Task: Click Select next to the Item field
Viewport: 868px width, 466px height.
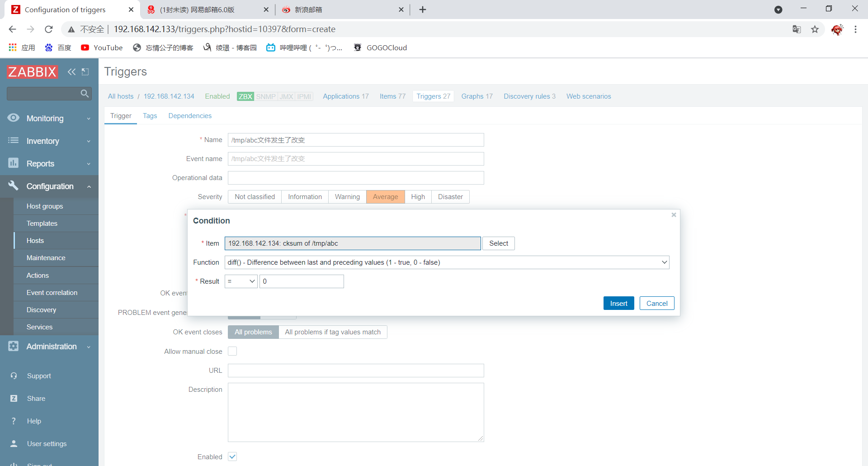Action: click(x=498, y=243)
